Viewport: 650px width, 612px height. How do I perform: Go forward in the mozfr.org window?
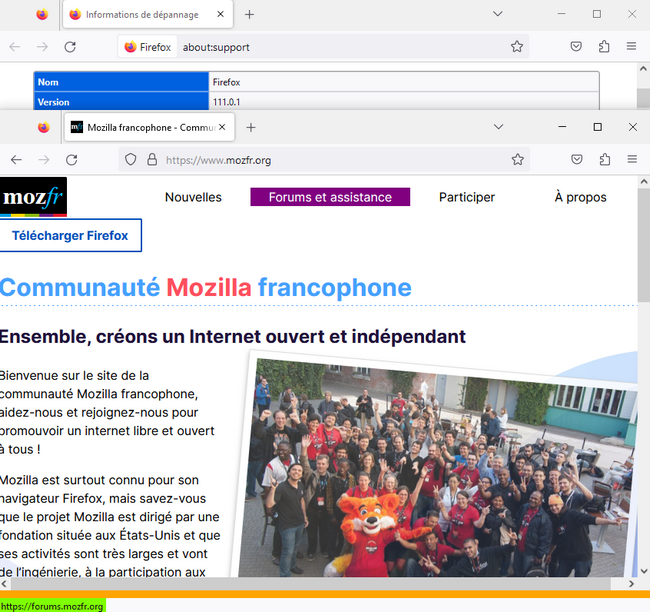tap(44, 160)
